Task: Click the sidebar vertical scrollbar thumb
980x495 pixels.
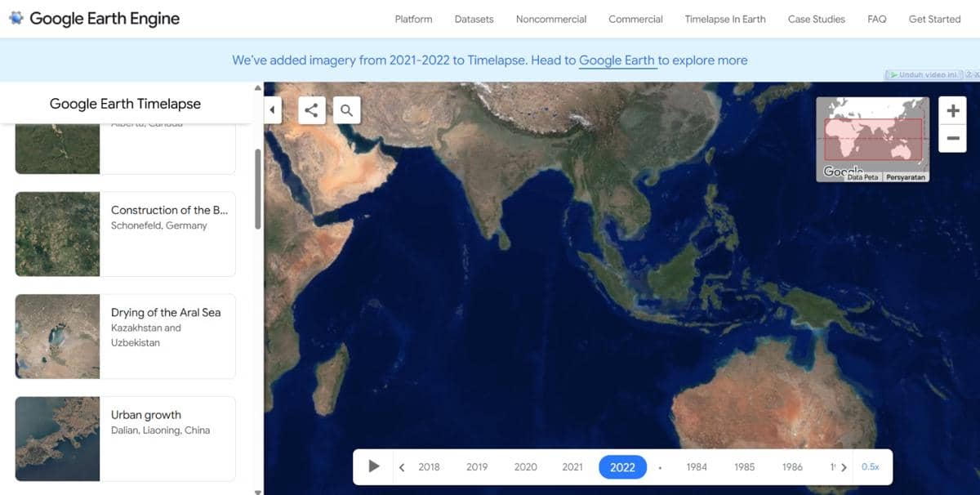Action: point(259,189)
